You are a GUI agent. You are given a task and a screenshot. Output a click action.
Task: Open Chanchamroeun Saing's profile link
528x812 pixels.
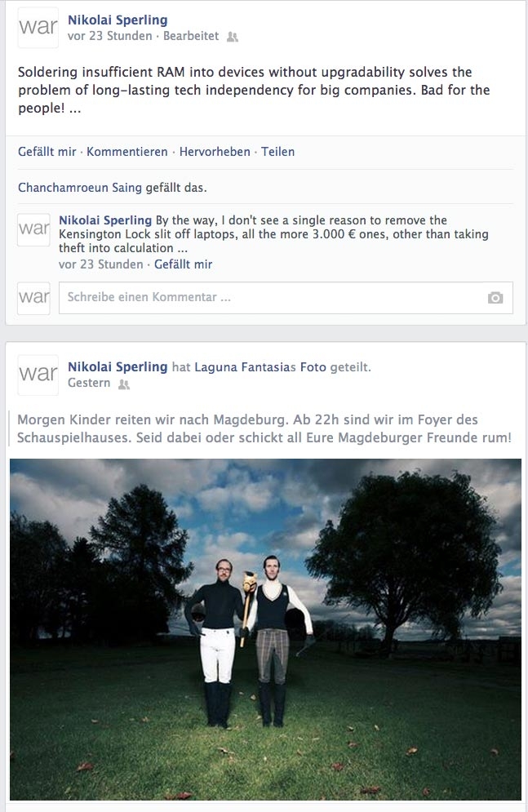[x=80, y=188]
